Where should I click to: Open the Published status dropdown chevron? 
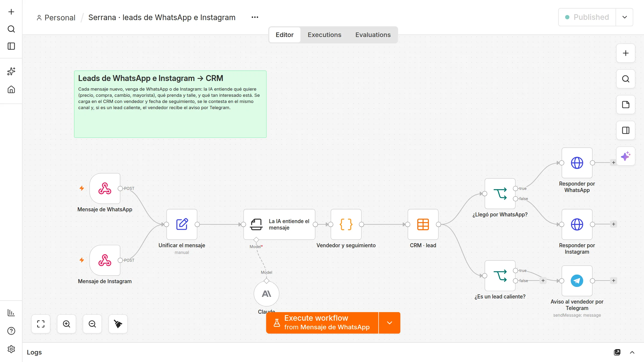625,17
